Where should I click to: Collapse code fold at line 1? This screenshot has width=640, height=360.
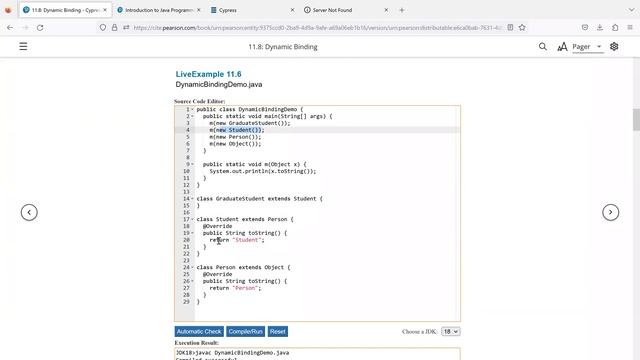coord(193,109)
